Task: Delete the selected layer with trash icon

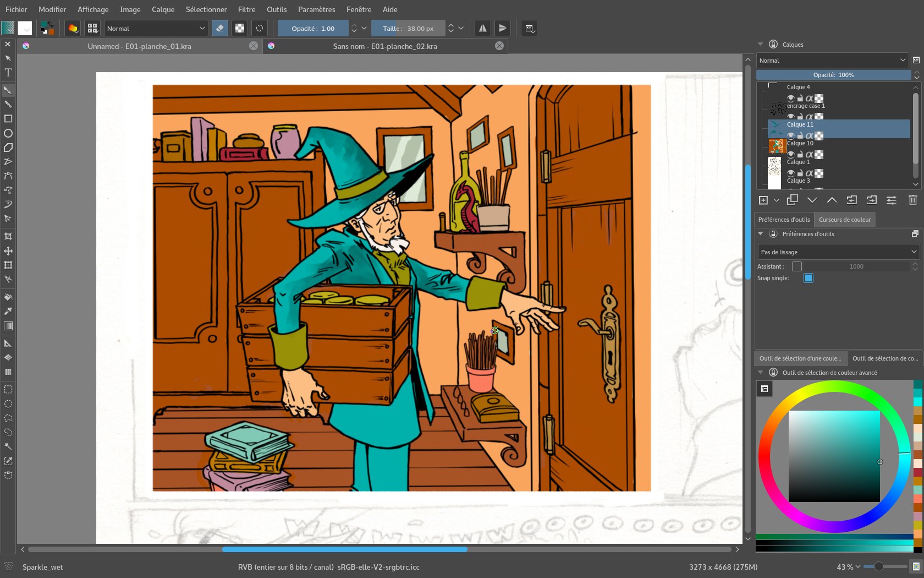Action: [x=912, y=200]
